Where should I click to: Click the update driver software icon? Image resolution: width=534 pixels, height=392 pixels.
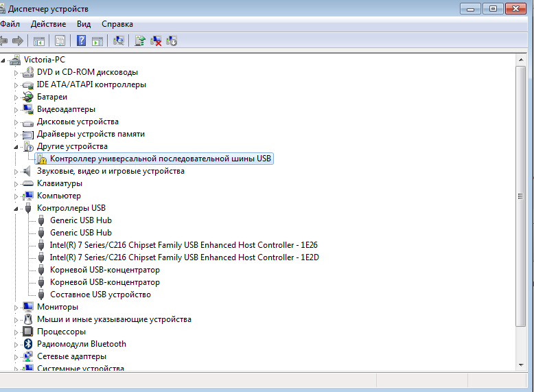140,41
